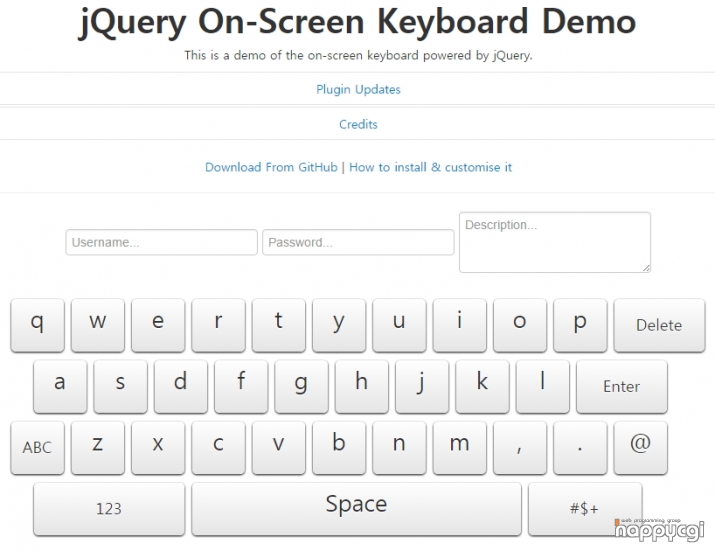Click inside the Description text area
Screen dimensions: 715x551
[555, 242]
